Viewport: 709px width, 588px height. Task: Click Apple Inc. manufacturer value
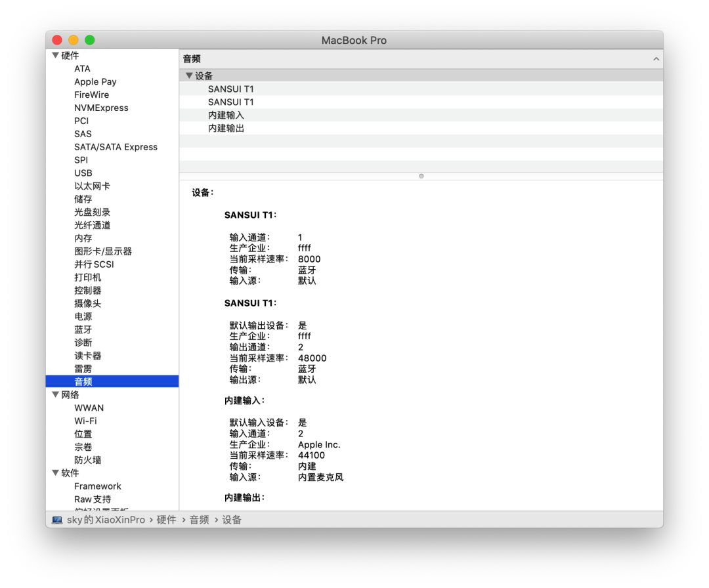pyautogui.click(x=319, y=445)
